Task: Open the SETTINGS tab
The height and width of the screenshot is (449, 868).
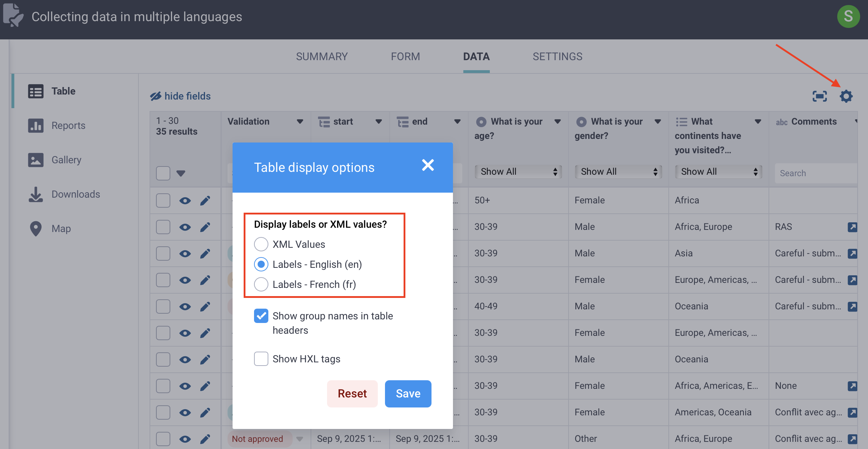Action: point(557,56)
